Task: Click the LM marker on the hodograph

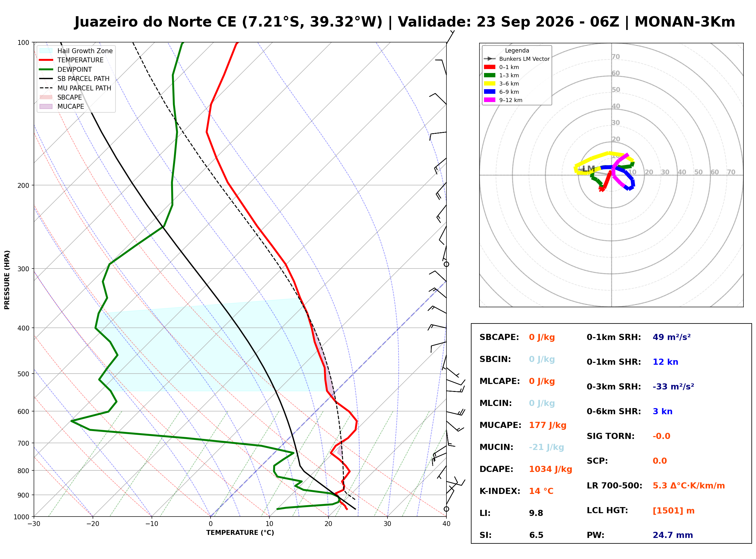Action: pos(589,169)
